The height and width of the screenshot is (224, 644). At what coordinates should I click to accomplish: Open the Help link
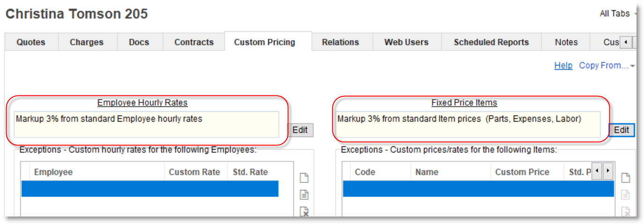click(x=563, y=66)
